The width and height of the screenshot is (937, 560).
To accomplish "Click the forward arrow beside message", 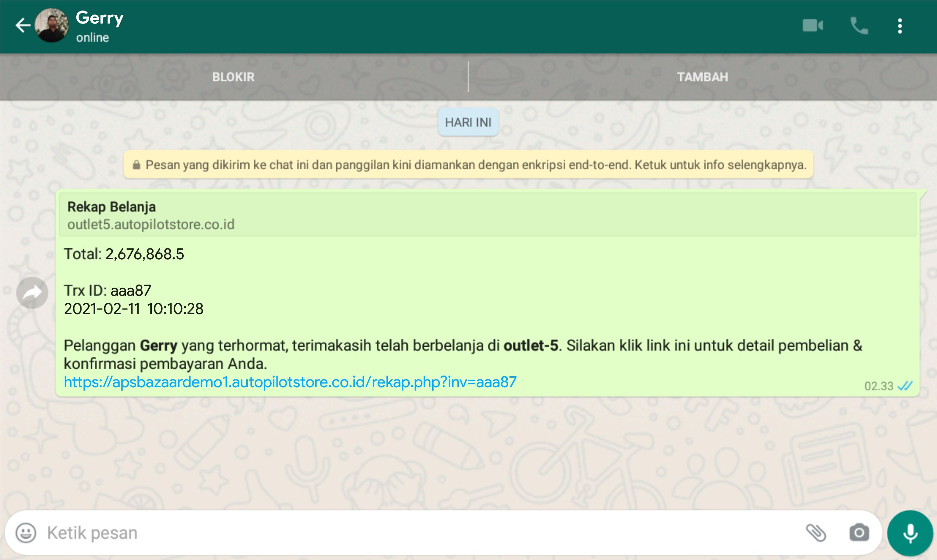I will (32, 293).
